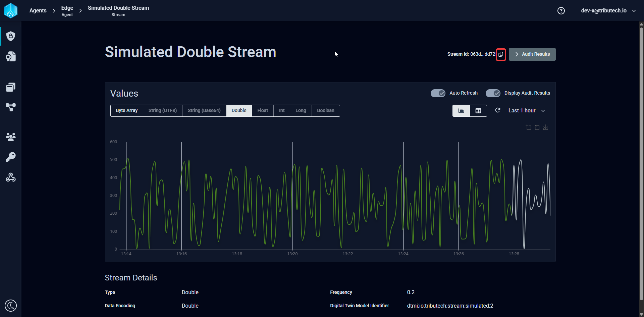Image resolution: width=644 pixels, height=317 pixels.
Task: Copy the Stream Id to clipboard
Action: coord(501,54)
